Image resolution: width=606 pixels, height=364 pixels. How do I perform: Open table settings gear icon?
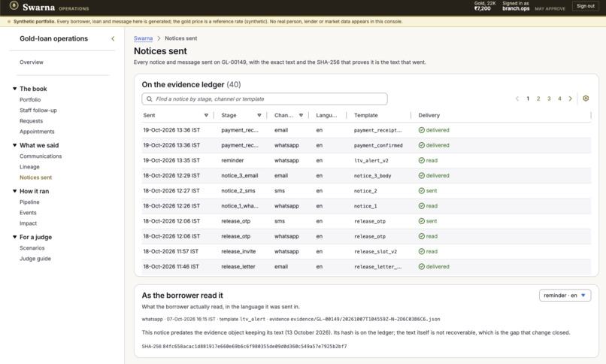point(586,99)
